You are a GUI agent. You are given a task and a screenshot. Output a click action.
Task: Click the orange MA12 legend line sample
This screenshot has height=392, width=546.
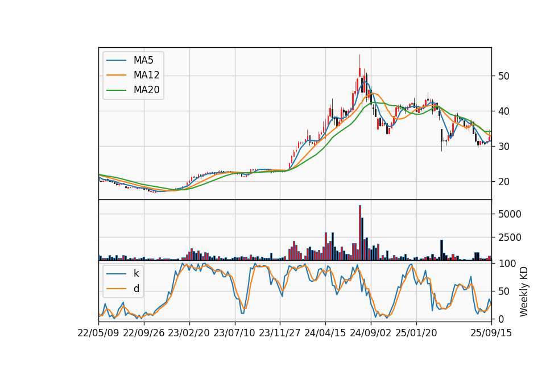[116, 75]
